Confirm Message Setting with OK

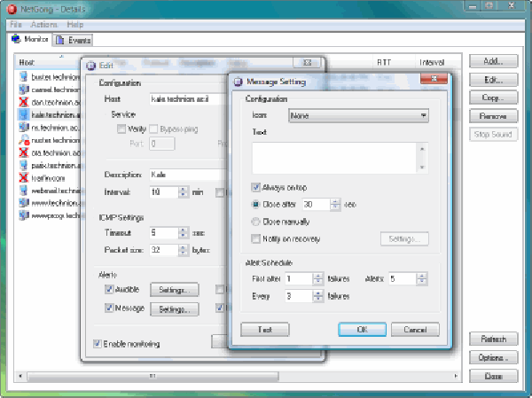click(362, 330)
